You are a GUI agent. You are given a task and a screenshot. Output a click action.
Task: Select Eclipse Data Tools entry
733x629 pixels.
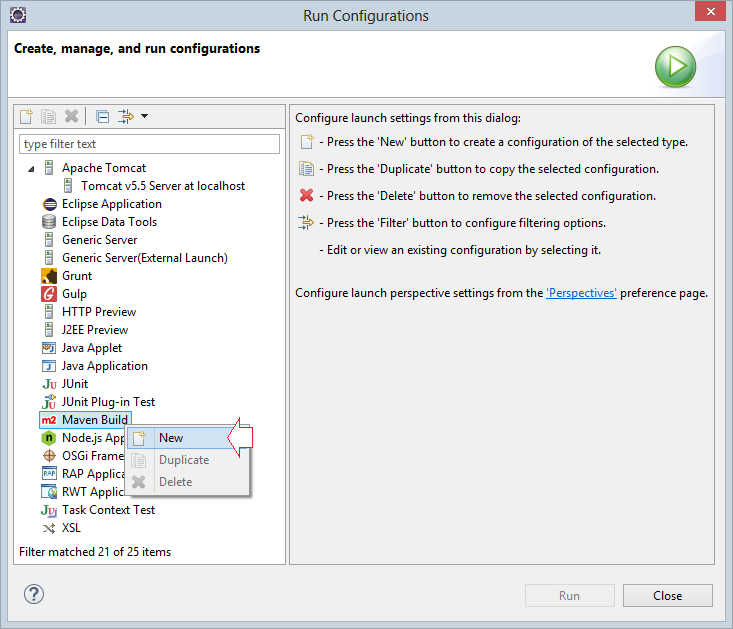click(x=109, y=222)
